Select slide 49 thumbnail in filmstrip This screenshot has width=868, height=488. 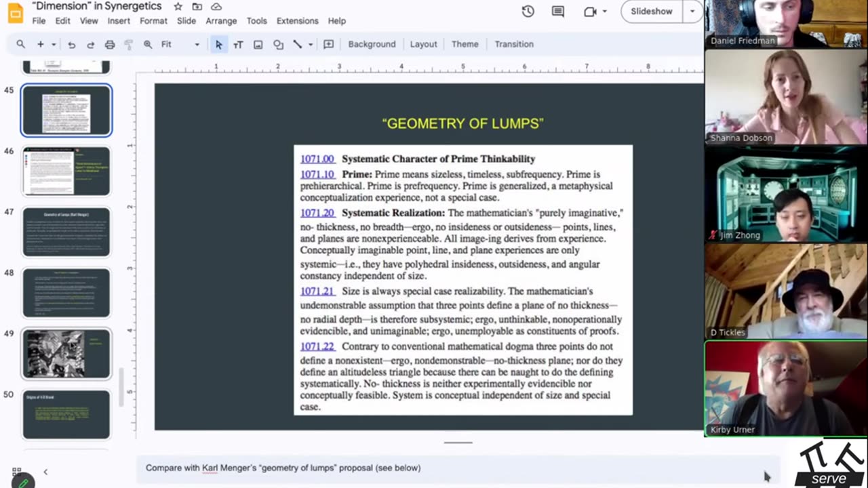point(66,354)
